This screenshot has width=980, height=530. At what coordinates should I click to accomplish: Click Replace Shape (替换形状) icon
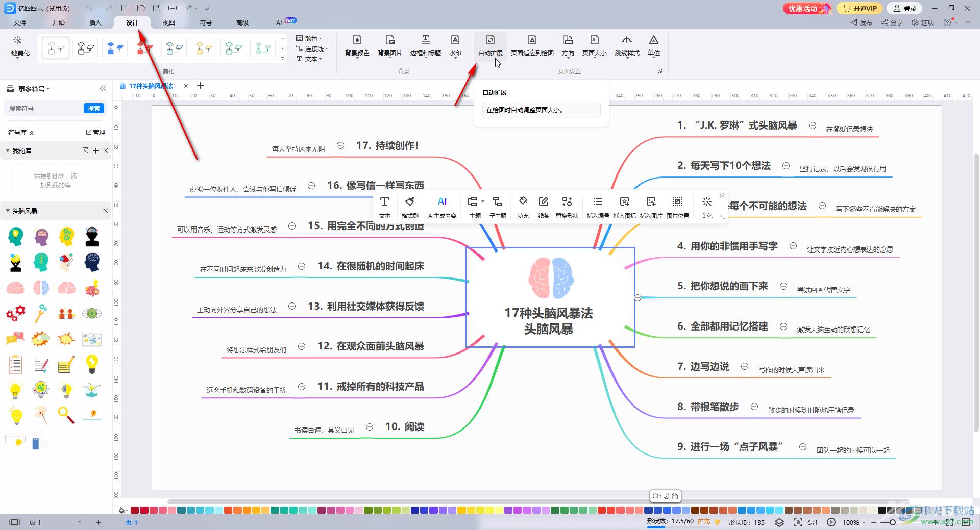click(567, 207)
